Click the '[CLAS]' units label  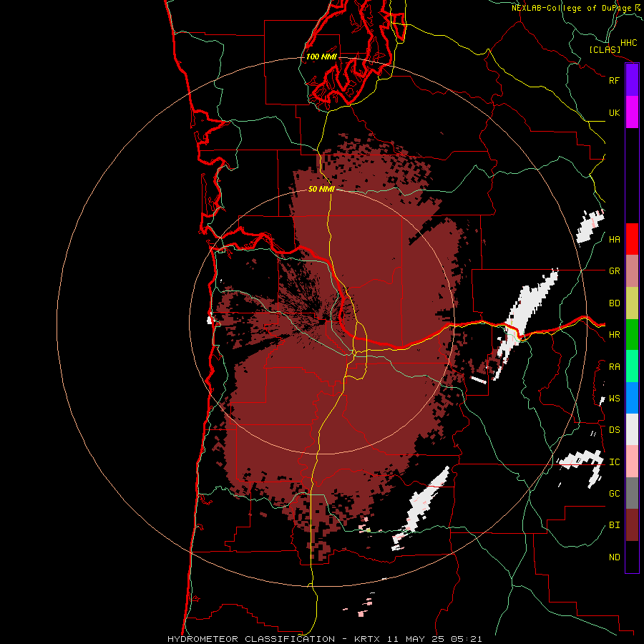click(605, 49)
